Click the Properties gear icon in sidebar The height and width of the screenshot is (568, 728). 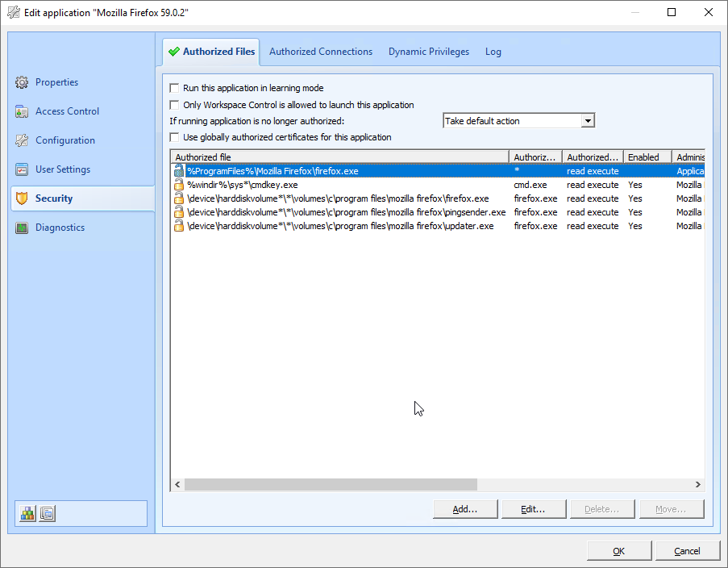pos(22,82)
